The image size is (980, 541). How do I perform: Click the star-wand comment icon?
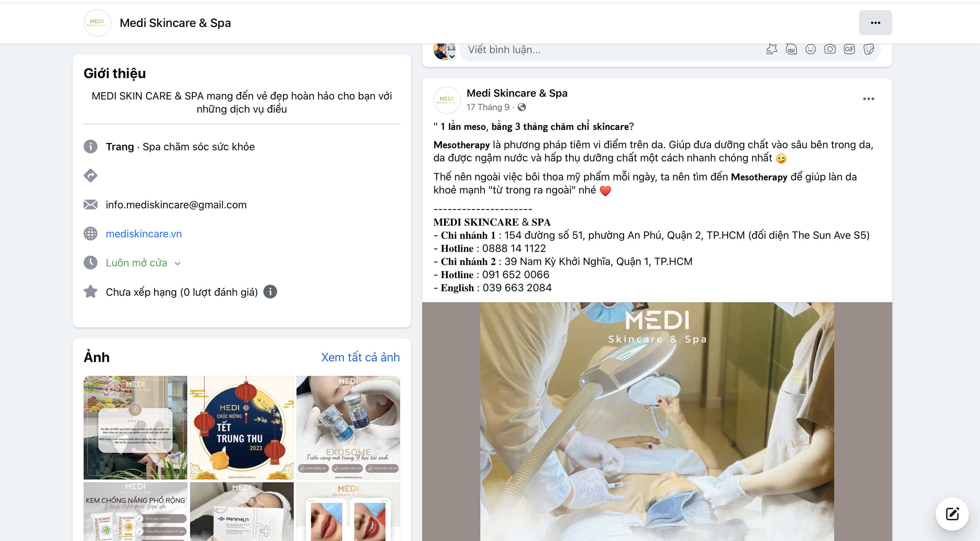tap(772, 49)
